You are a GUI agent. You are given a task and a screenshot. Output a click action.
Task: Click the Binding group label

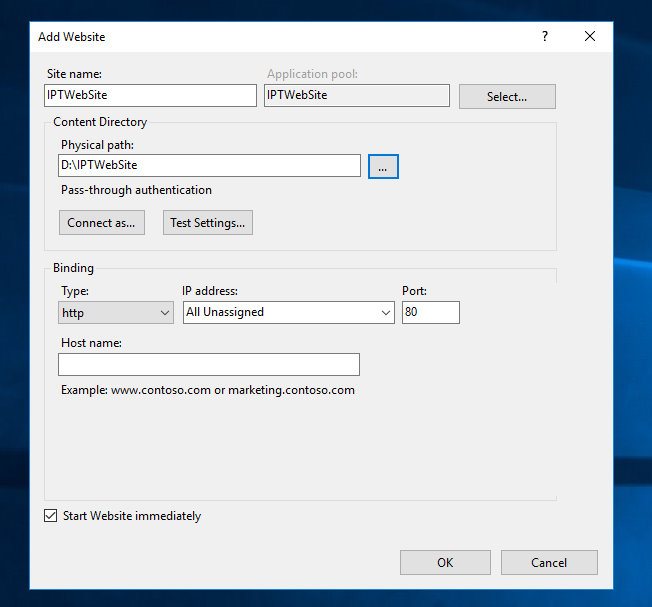coord(74,268)
